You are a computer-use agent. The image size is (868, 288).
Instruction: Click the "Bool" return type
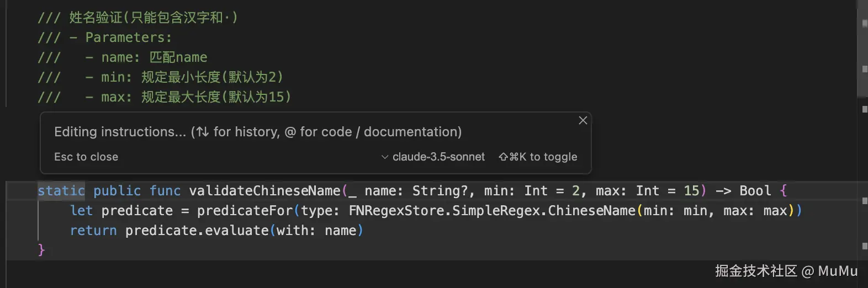click(x=755, y=191)
